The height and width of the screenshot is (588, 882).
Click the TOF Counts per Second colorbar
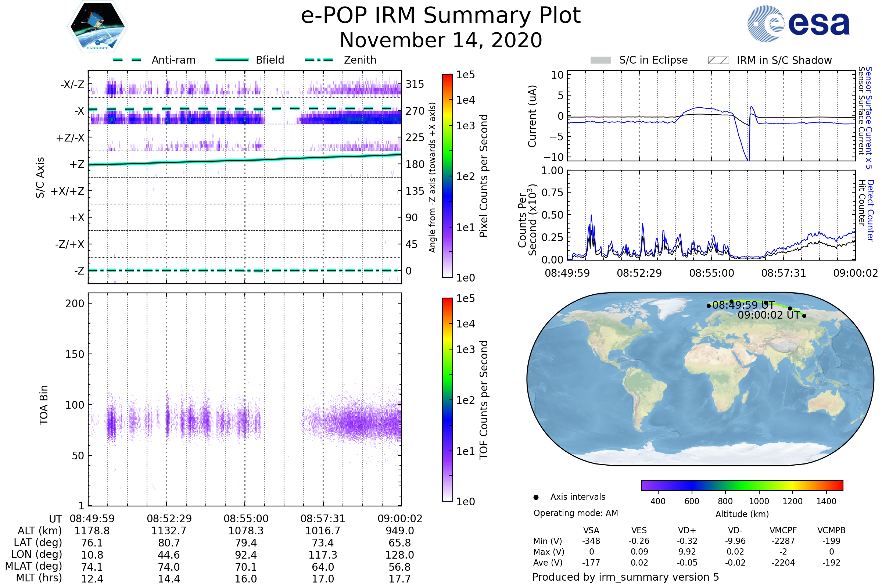coord(447,400)
